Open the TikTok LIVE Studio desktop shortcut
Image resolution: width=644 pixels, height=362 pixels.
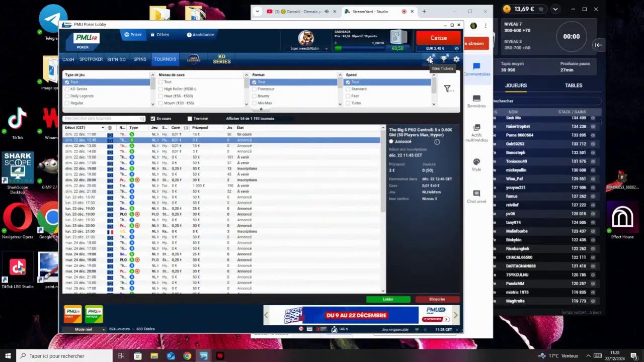(18, 270)
